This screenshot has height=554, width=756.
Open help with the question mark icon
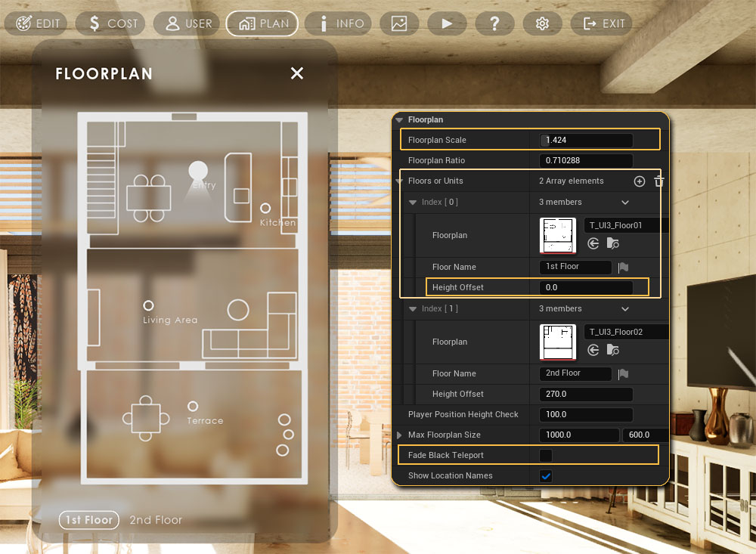(494, 23)
